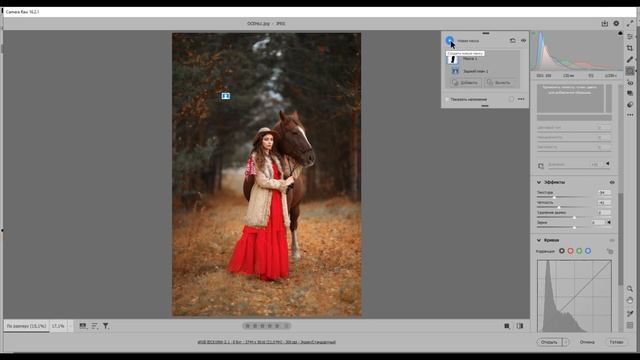Open workflow options link below the image
Screen dimensions: 640x360
click(x=266, y=342)
